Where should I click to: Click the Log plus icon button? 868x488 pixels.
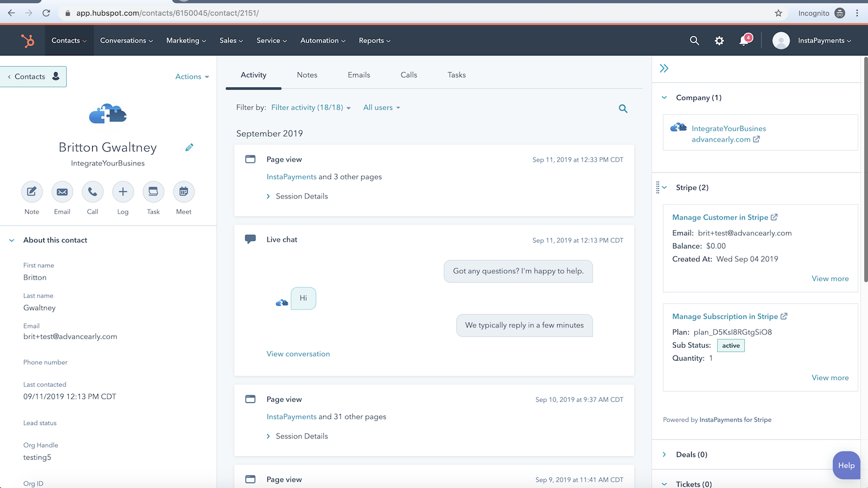(x=123, y=191)
